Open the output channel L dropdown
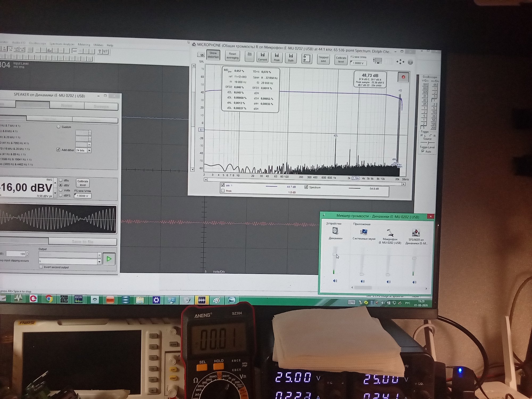This screenshot has height=399, width=532. [x=99, y=262]
